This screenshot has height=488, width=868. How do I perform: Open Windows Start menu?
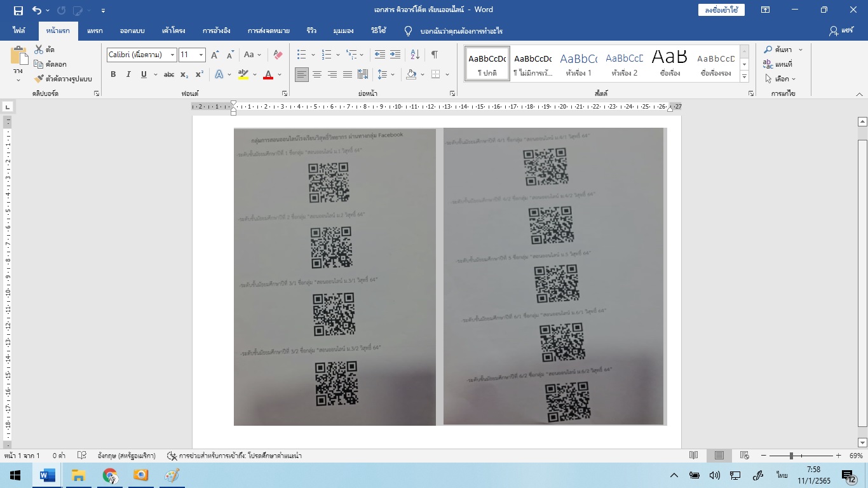tap(15, 475)
